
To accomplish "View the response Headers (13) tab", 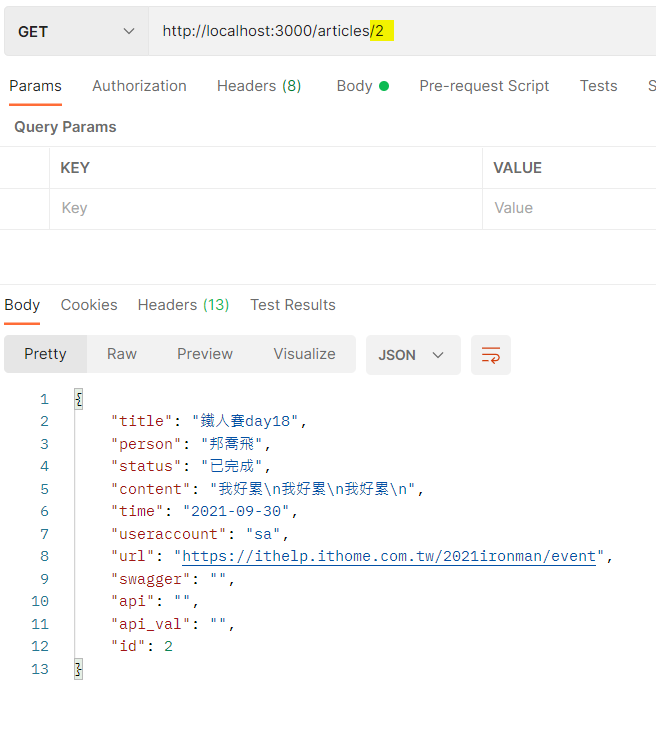I will point(183,305).
